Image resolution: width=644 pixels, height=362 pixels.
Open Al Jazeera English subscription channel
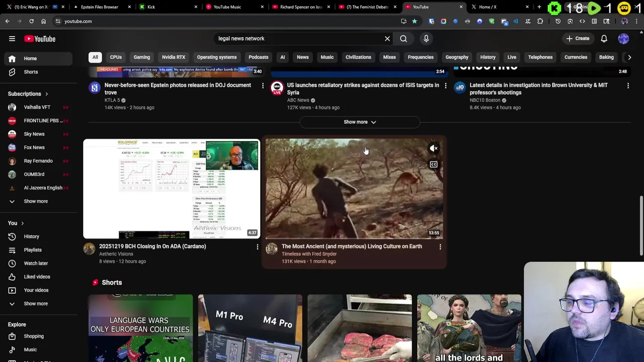(39, 188)
